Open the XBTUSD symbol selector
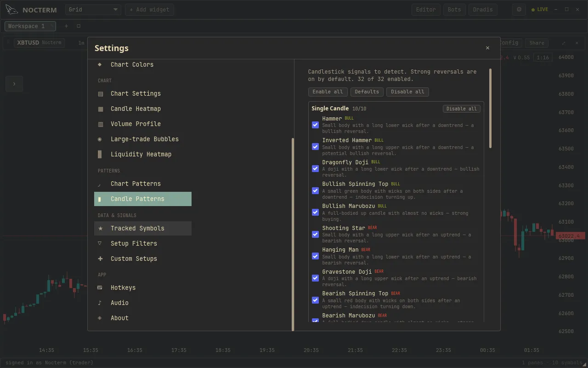This screenshot has height=368, width=588. click(39, 43)
